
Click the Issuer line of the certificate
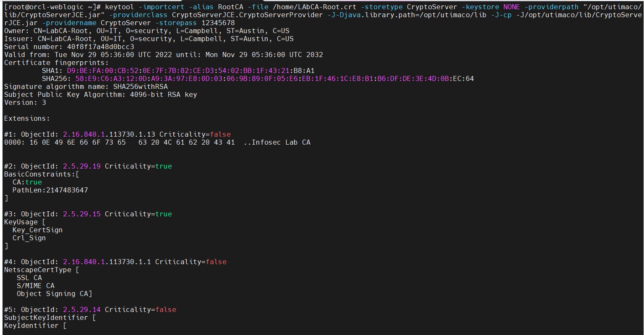pyautogui.click(x=149, y=39)
